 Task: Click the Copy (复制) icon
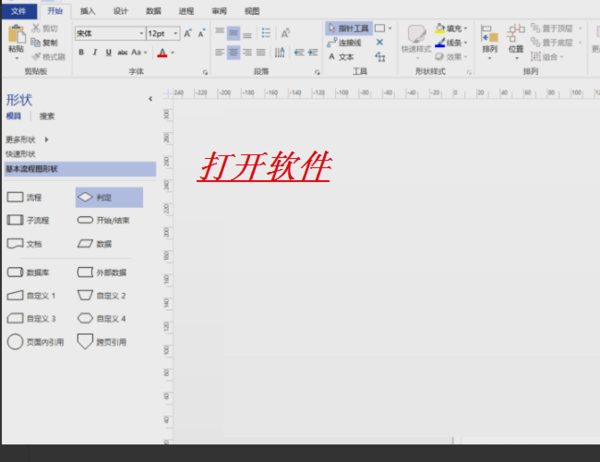tap(36, 42)
